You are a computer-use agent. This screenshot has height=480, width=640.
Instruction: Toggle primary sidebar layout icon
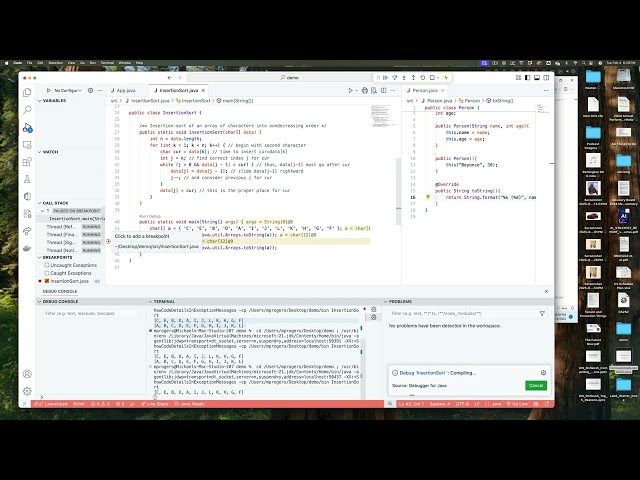tap(528, 78)
